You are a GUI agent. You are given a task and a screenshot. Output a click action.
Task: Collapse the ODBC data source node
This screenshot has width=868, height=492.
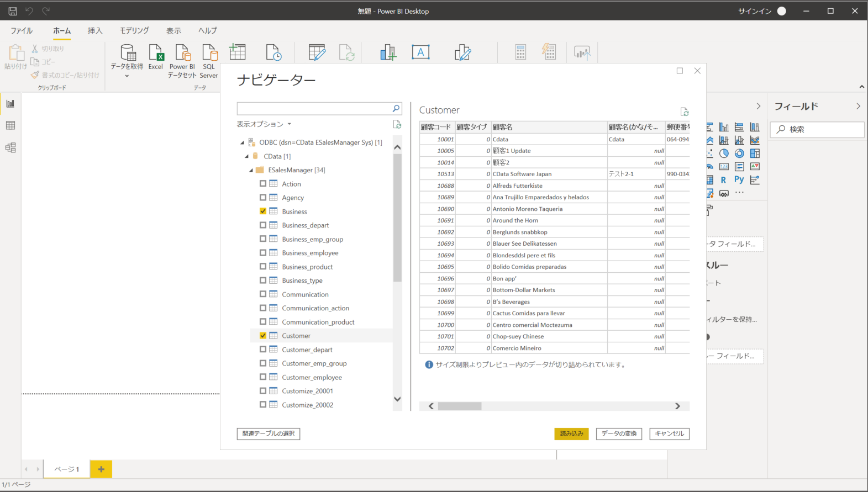(242, 142)
